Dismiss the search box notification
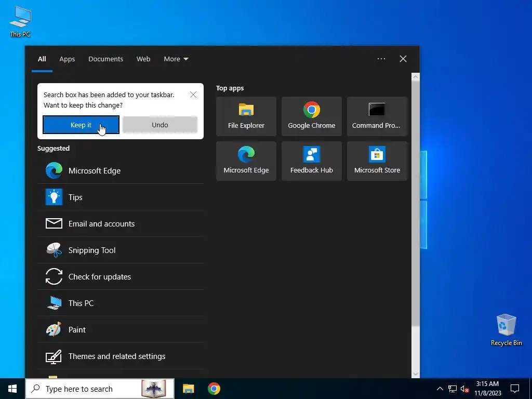532x399 pixels. click(x=193, y=95)
